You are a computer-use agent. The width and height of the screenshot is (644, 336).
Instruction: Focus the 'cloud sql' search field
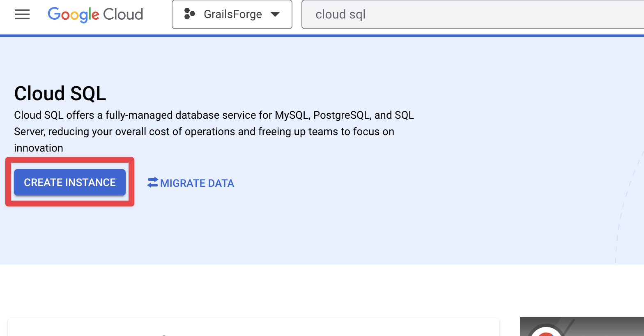coord(473,14)
